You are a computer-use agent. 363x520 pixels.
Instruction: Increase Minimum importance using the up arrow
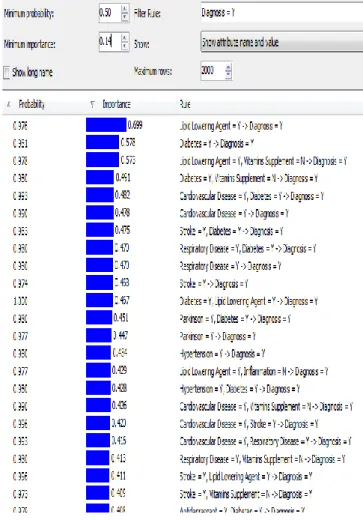tap(125, 37)
